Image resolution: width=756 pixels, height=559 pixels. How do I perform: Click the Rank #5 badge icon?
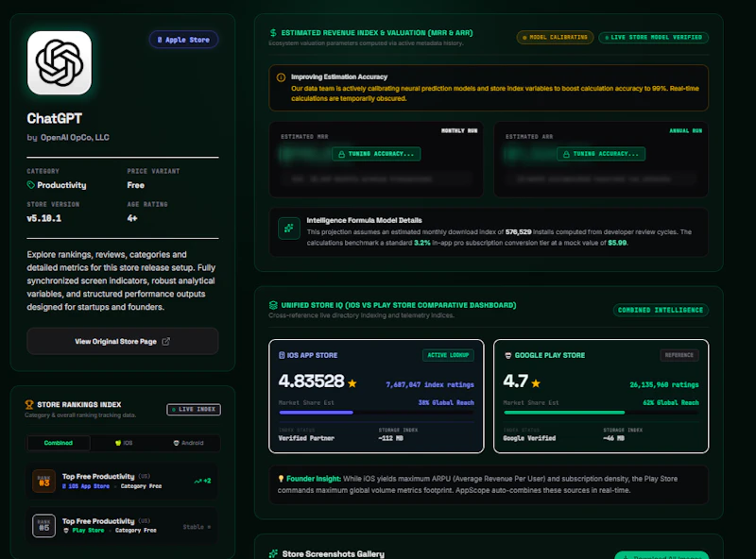pos(43,526)
